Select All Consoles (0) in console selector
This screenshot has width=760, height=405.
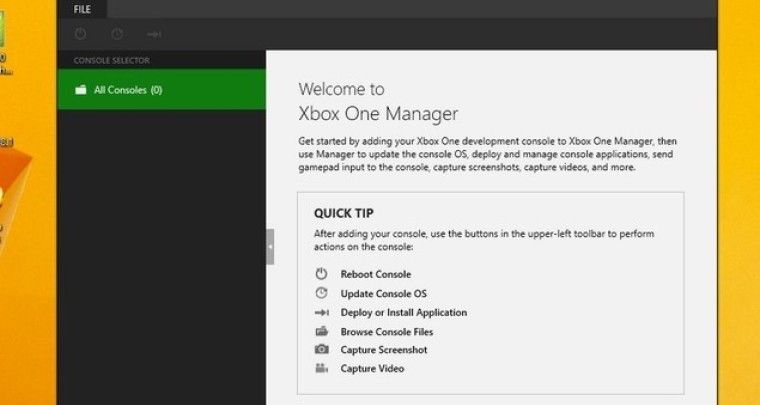click(128, 90)
